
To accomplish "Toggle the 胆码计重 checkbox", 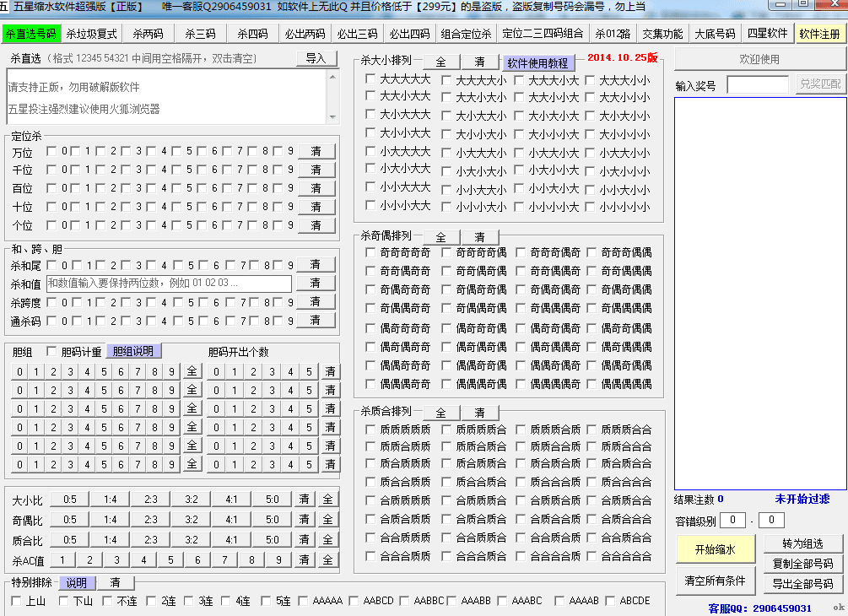I will (x=52, y=352).
